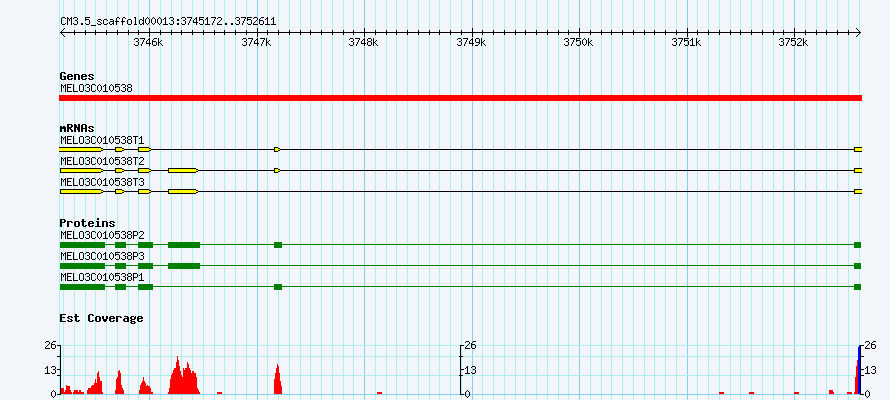Open the MELO3C010538T2 mRNA label
The width and height of the screenshot is (890, 400).
pos(102,161)
